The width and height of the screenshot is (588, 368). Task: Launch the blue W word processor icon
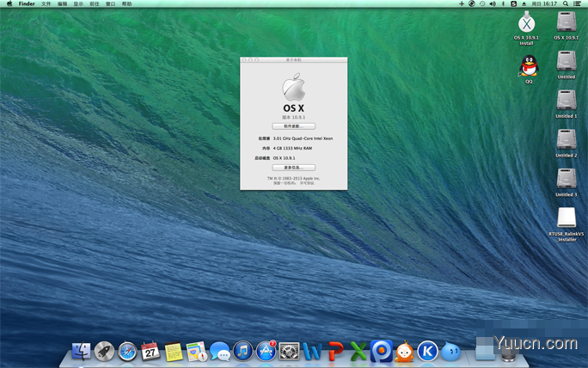312,352
